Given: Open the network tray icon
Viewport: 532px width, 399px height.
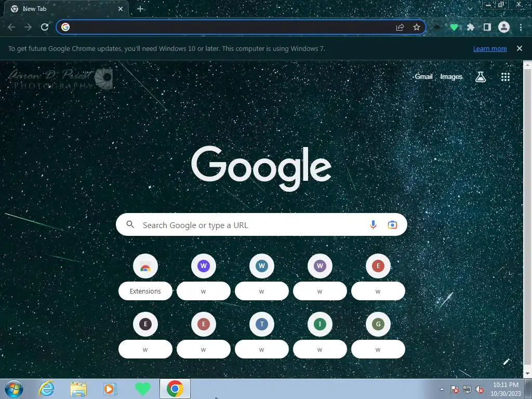Looking at the screenshot, I should click(x=467, y=389).
